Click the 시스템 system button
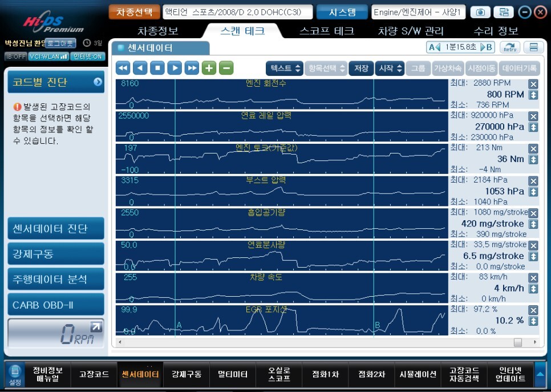This screenshot has width=551, height=392. [342, 13]
